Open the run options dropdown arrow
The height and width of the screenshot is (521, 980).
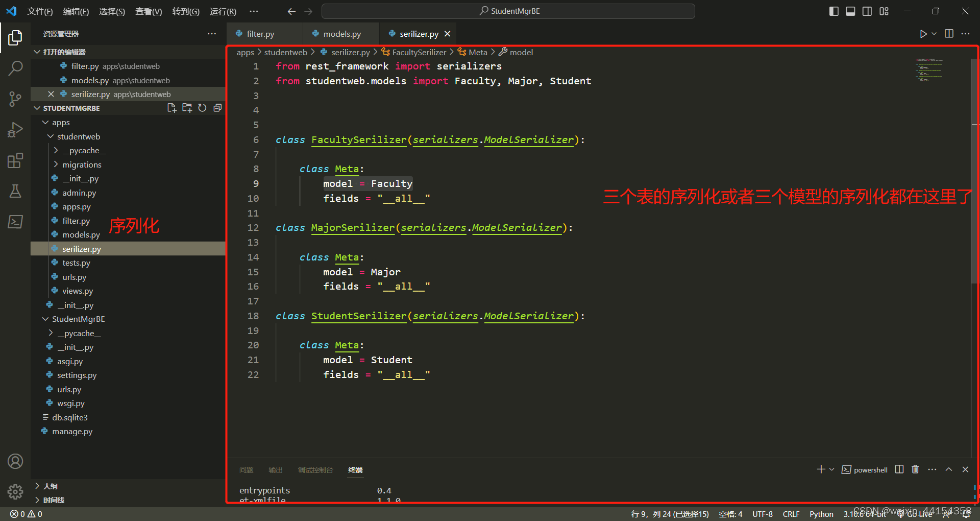[934, 34]
